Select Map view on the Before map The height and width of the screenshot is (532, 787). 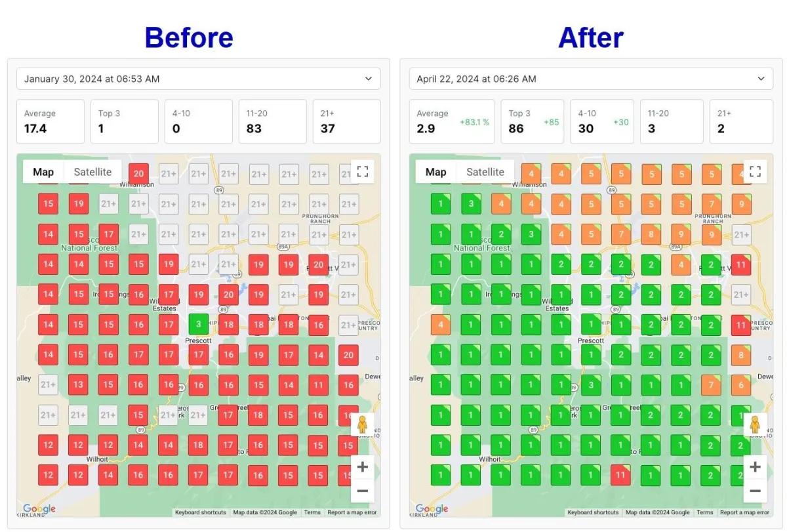point(43,172)
